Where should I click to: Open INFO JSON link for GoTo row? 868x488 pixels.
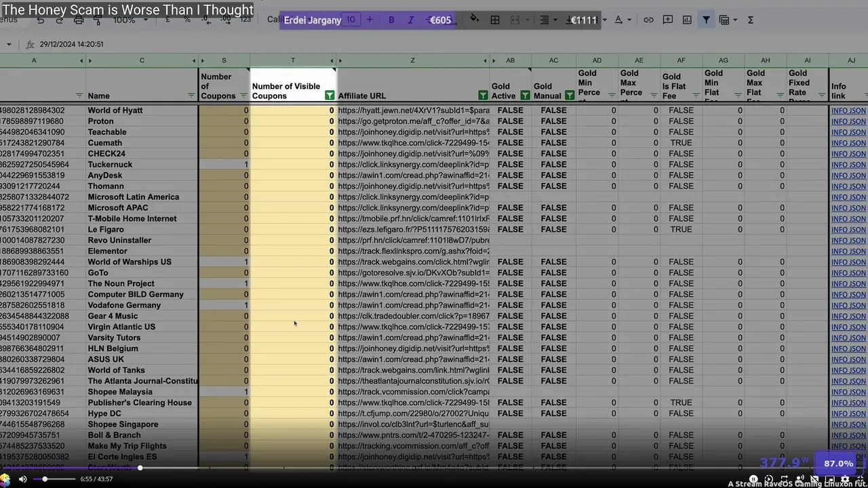[x=848, y=273]
